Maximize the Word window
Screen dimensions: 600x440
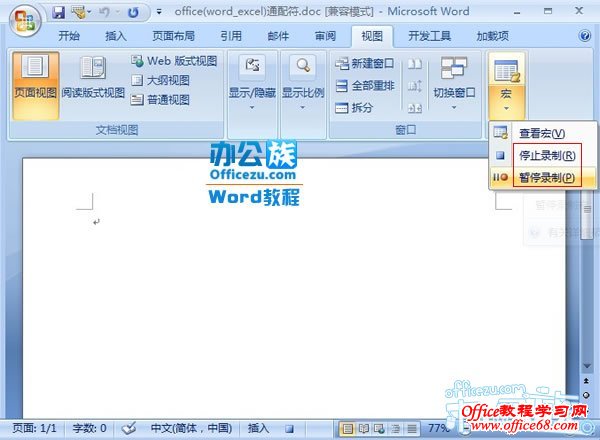tap(548, 11)
